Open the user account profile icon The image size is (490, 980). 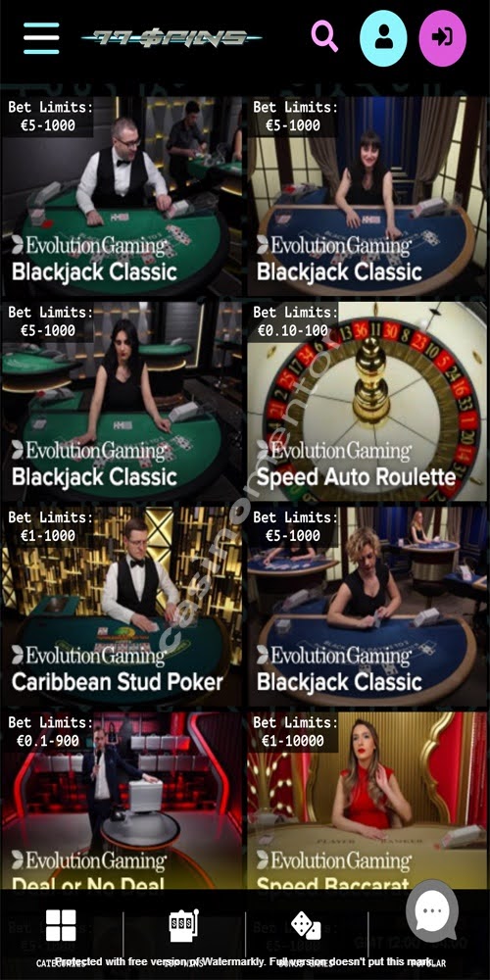pyautogui.click(x=383, y=37)
